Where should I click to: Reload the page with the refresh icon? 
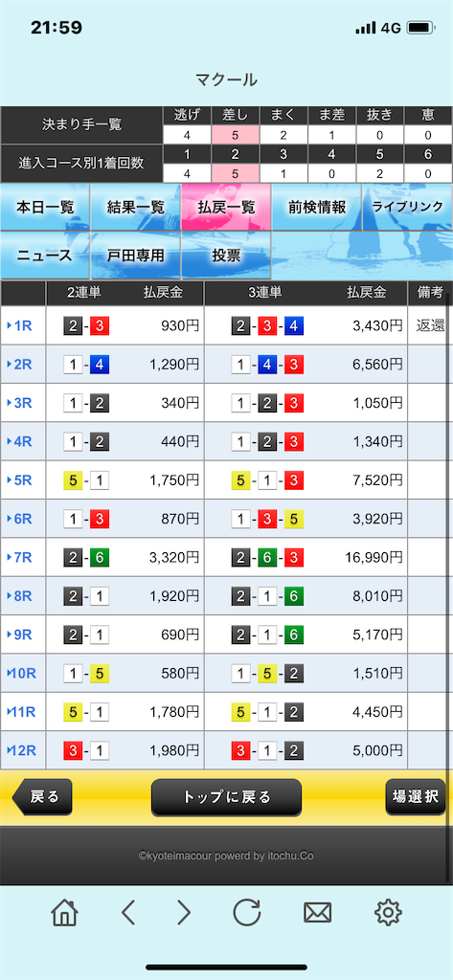(x=247, y=913)
